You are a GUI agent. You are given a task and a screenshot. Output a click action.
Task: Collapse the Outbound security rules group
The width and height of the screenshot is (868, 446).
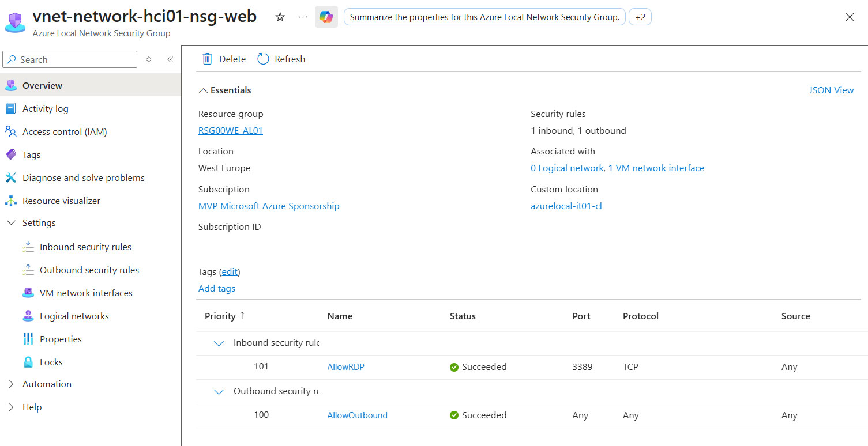tap(219, 392)
